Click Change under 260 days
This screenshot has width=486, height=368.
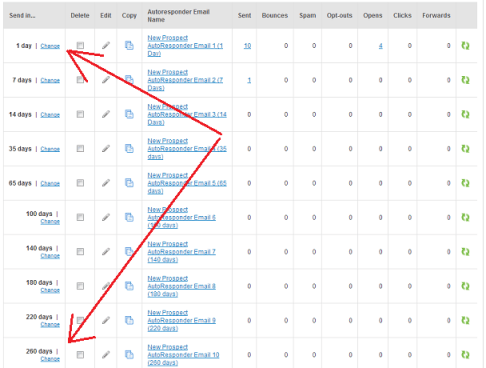50,359
